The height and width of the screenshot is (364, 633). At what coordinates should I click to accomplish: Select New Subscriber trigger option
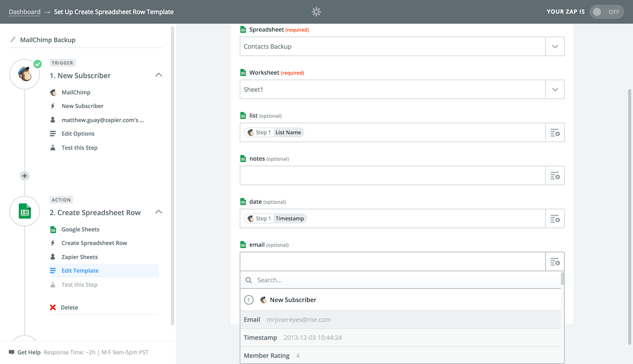pyautogui.click(x=83, y=106)
